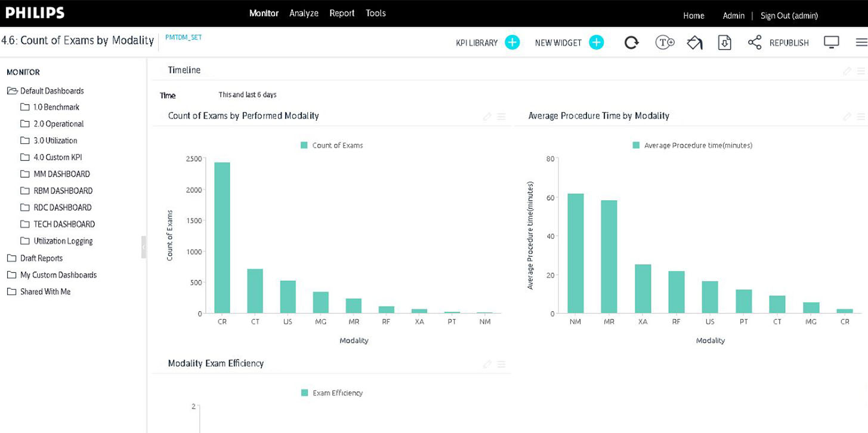Open the top-right overflow menu

(860, 42)
